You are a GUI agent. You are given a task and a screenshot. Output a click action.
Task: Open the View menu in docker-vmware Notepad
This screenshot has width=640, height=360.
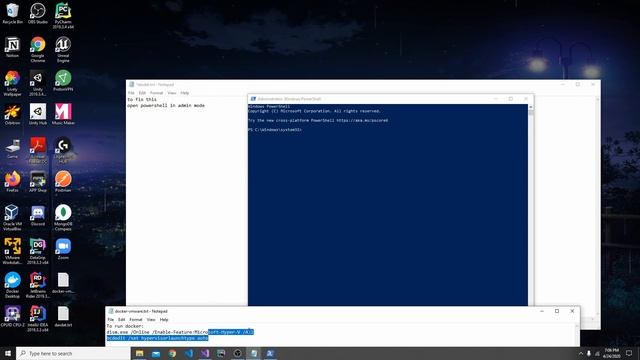(x=151, y=320)
